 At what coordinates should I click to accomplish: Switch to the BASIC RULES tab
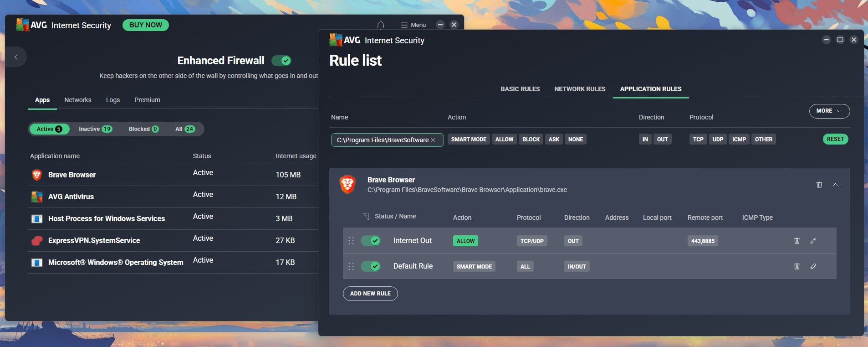pos(520,89)
